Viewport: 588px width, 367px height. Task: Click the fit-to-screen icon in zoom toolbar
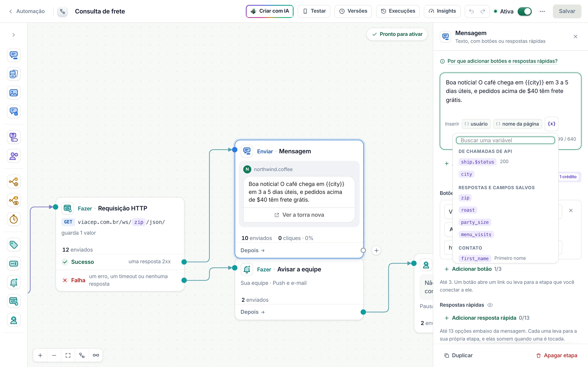[68, 355]
